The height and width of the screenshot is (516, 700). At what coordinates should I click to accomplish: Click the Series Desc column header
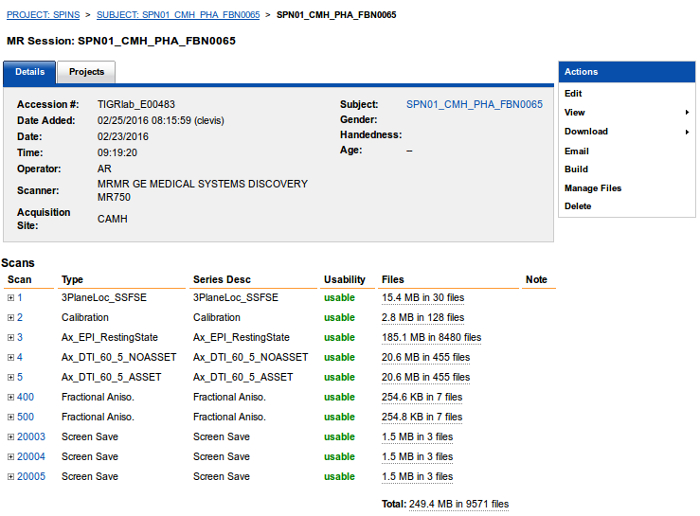222,280
